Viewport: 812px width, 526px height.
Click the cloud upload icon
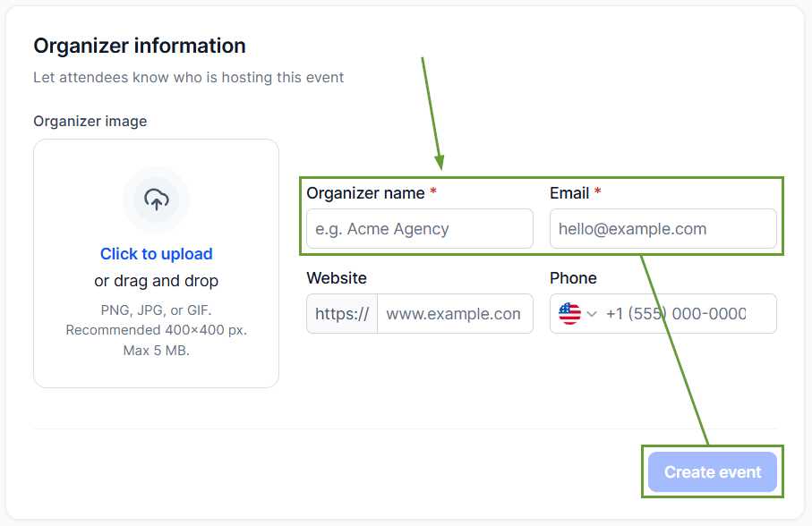coord(157,199)
